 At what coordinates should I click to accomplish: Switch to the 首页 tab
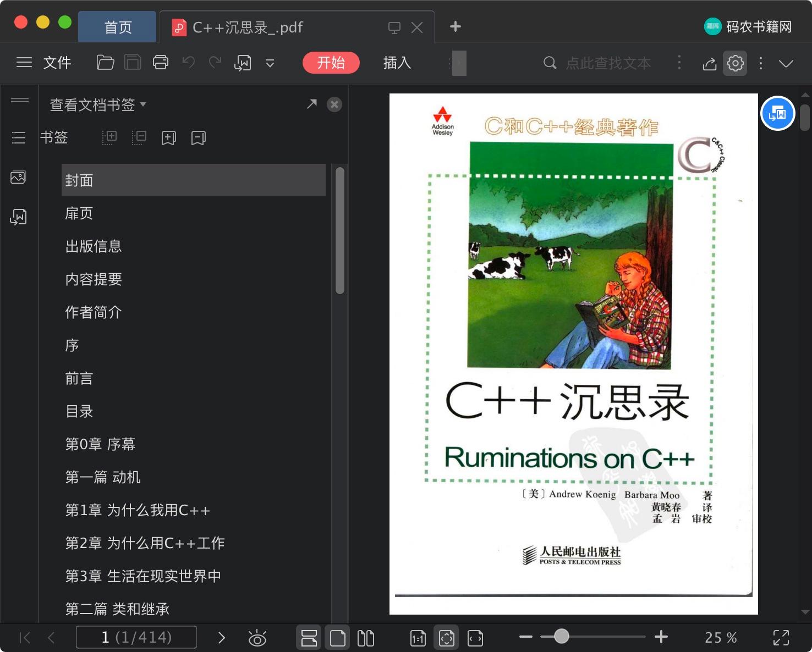coord(118,27)
